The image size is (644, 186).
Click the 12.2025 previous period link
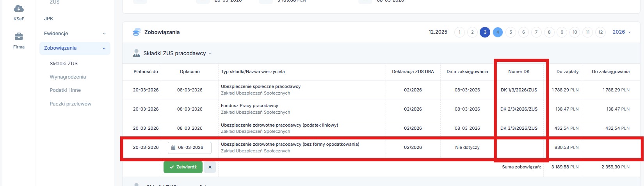438,32
